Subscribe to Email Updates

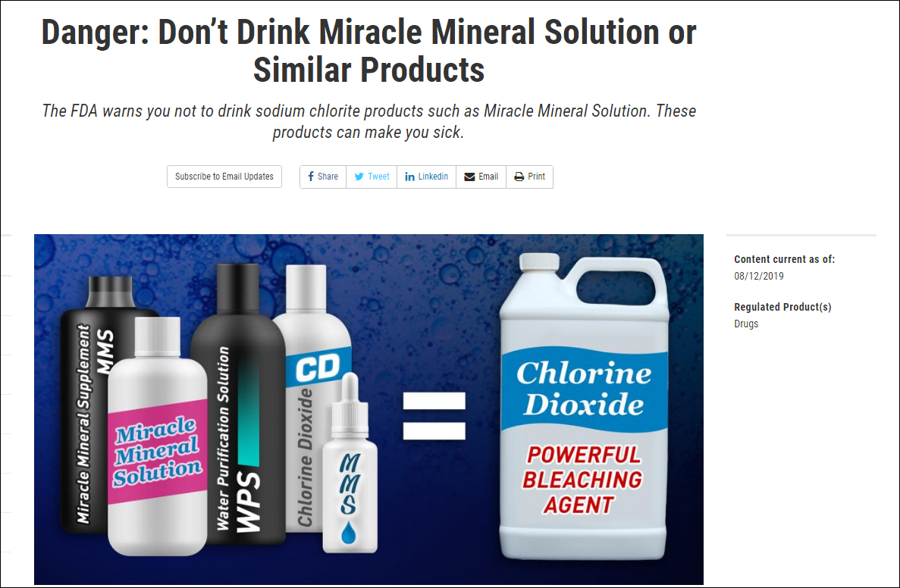coord(224,177)
